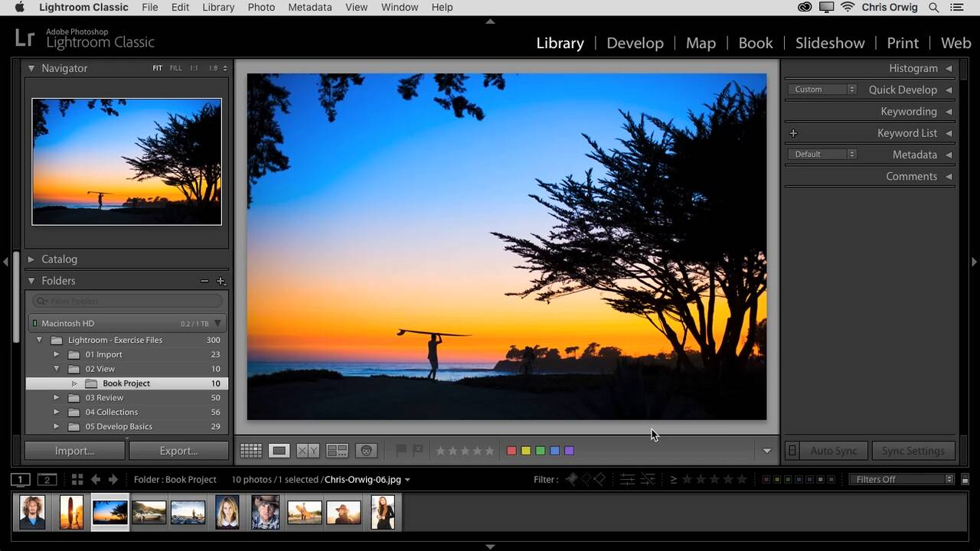Click the Export... button

coord(178,451)
